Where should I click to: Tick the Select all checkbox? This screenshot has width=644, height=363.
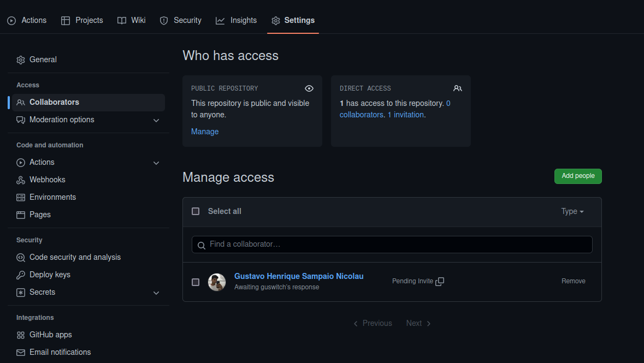(x=196, y=211)
